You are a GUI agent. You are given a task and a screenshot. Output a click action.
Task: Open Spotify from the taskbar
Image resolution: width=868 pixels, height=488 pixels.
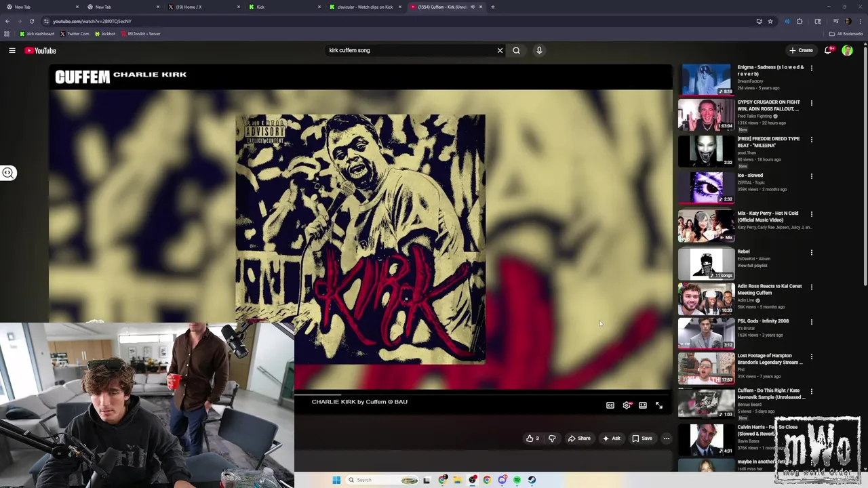point(517,480)
